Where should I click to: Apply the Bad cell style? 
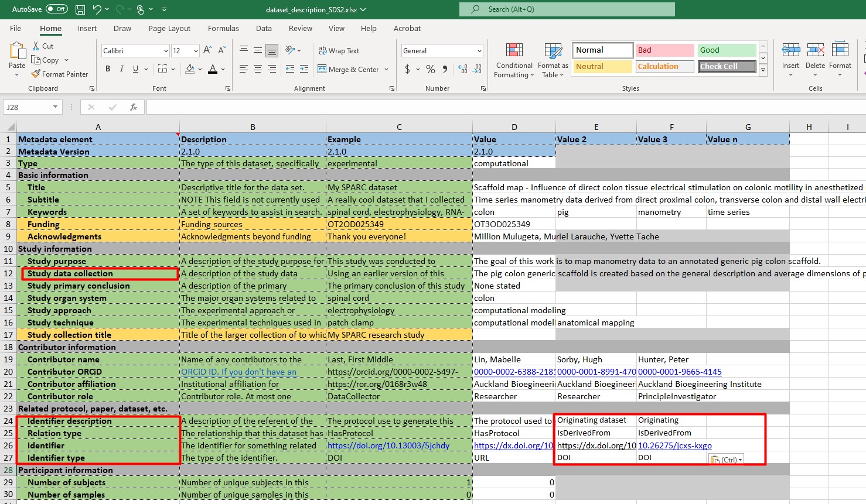(x=664, y=50)
